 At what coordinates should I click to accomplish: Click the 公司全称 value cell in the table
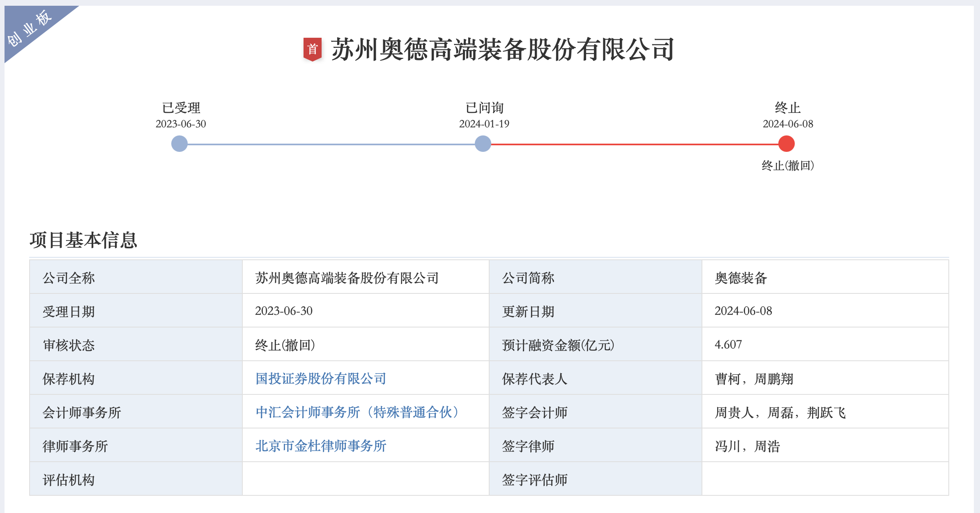click(x=366, y=277)
